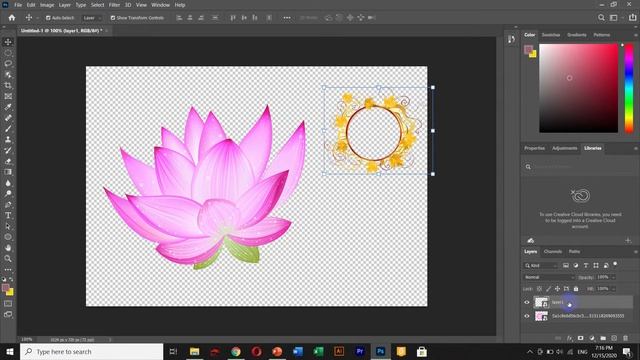Toggle lock all padlock
Screen dimensions: 640x360
[576, 289]
